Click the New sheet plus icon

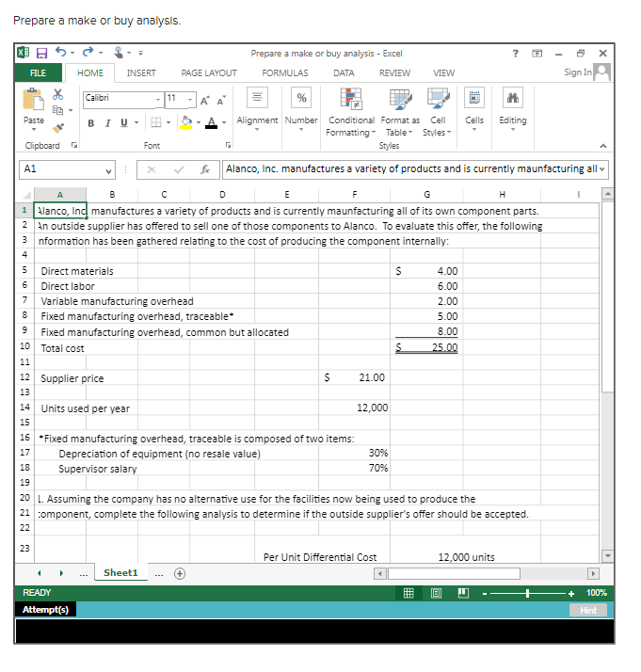tap(180, 573)
